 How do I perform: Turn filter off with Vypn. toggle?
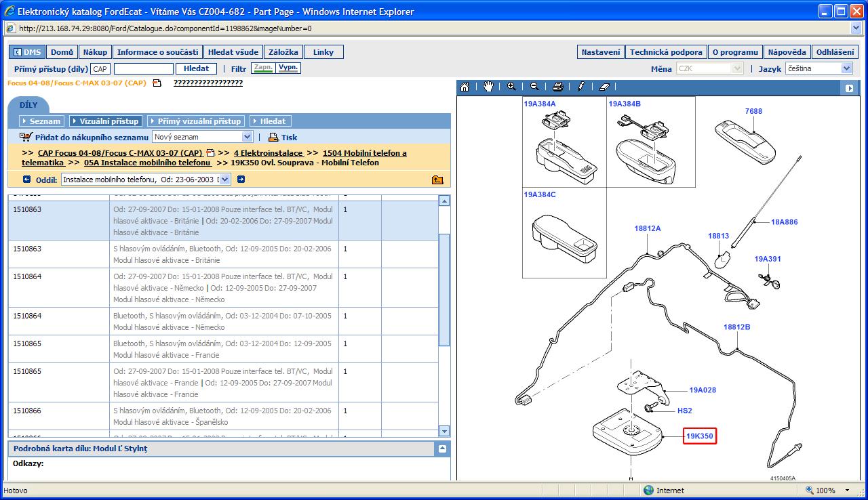[288, 68]
